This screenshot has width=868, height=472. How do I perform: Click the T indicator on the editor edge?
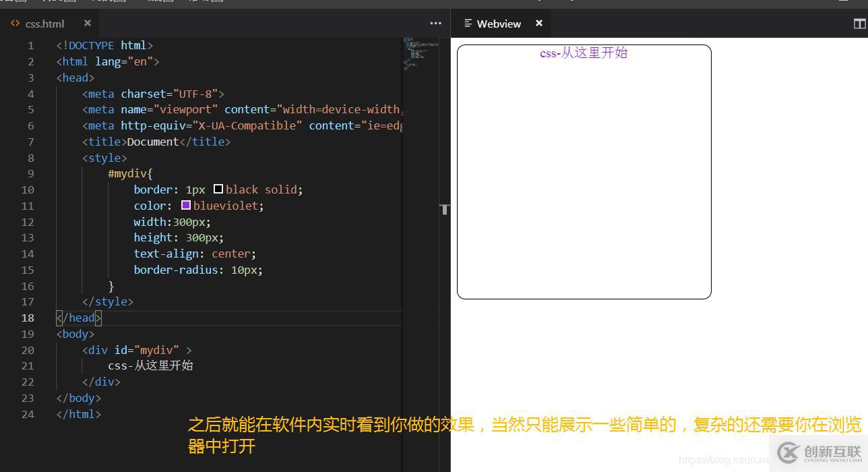tap(444, 210)
